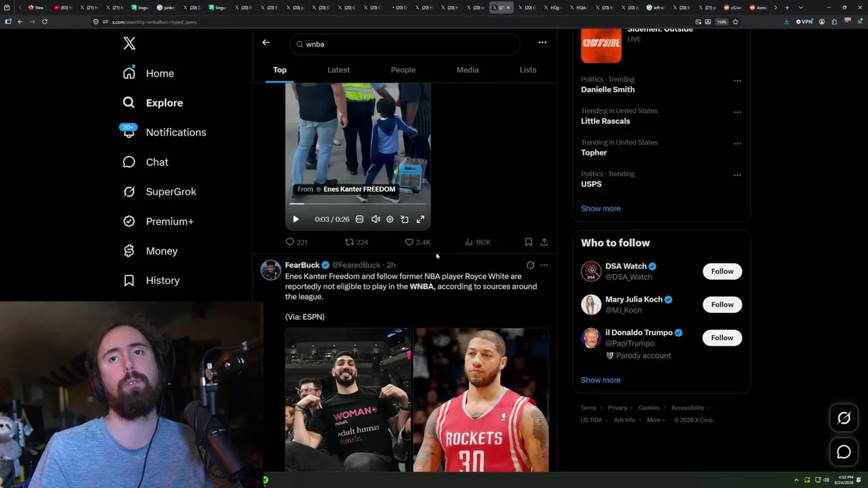
Task: Show more trending topics
Action: [x=601, y=209]
